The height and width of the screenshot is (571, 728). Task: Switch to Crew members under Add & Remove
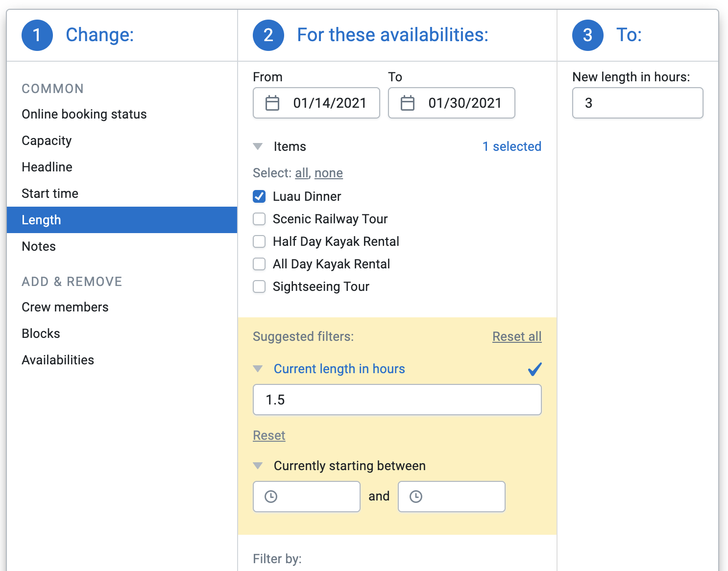click(x=65, y=307)
